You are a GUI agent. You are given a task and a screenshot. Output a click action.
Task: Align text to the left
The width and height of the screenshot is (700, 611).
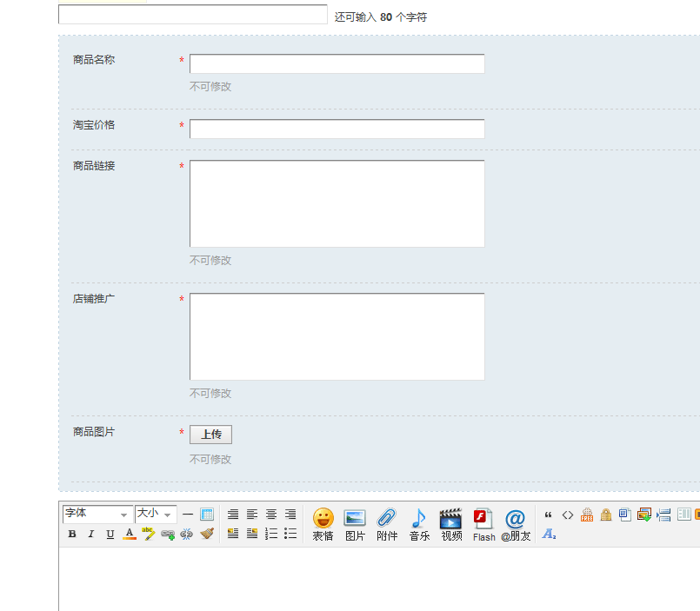click(252, 515)
